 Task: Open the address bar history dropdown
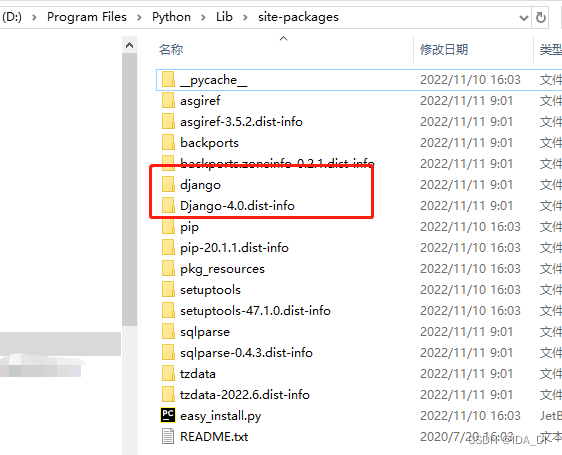click(x=524, y=17)
